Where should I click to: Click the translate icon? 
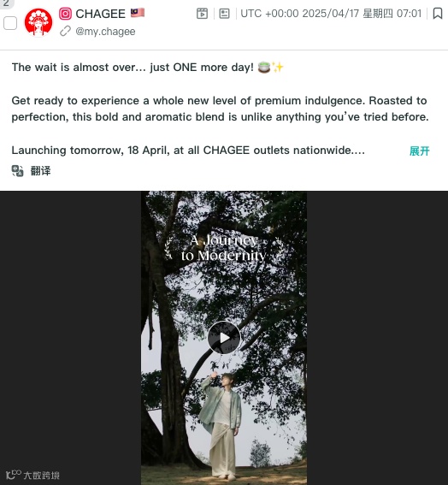click(x=18, y=171)
